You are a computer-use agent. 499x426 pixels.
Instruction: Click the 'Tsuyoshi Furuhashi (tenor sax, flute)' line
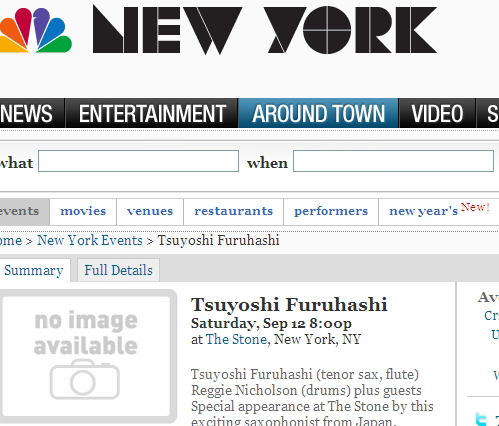pyautogui.click(x=305, y=374)
